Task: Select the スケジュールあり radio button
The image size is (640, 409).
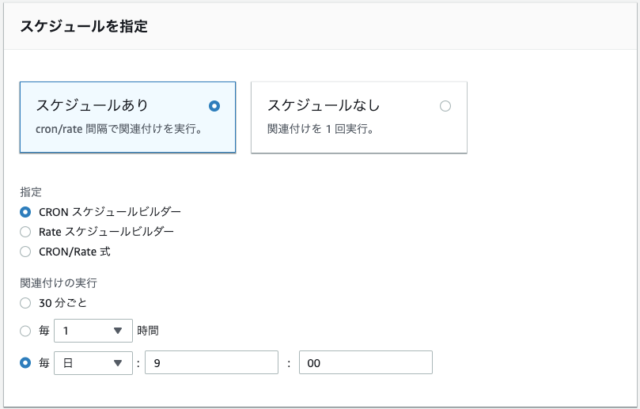Action: tap(214, 106)
